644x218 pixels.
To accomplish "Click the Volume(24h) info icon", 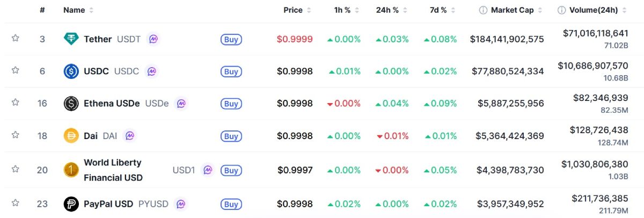I will 561,10.
